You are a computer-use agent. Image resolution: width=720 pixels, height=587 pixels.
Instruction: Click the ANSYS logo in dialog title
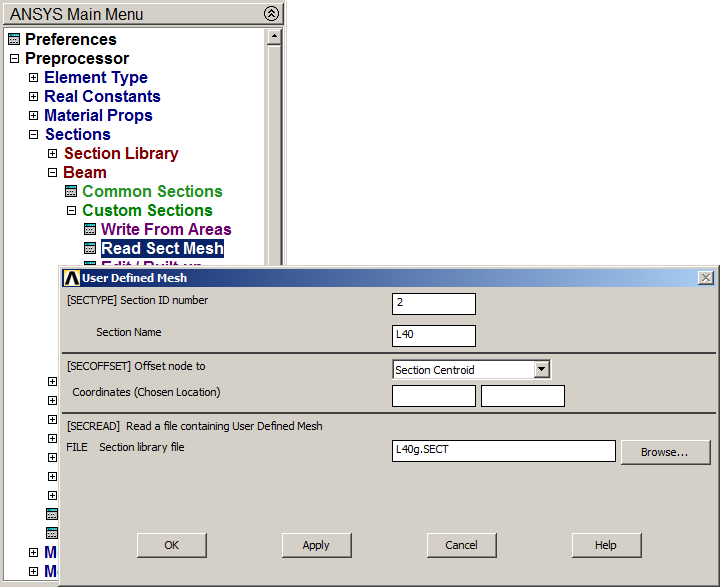tap(71, 278)
